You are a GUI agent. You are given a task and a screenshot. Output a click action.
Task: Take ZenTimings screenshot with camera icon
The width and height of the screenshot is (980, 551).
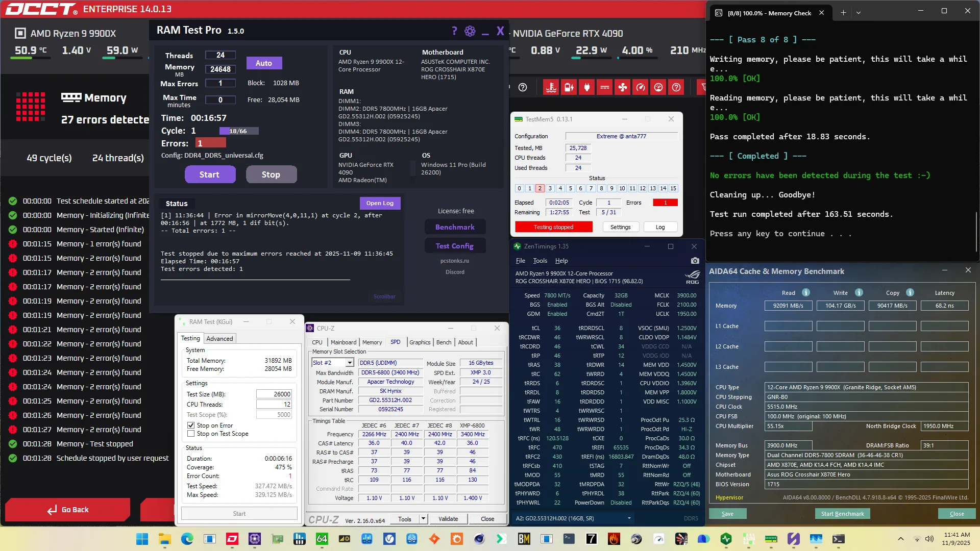[695, 261]
